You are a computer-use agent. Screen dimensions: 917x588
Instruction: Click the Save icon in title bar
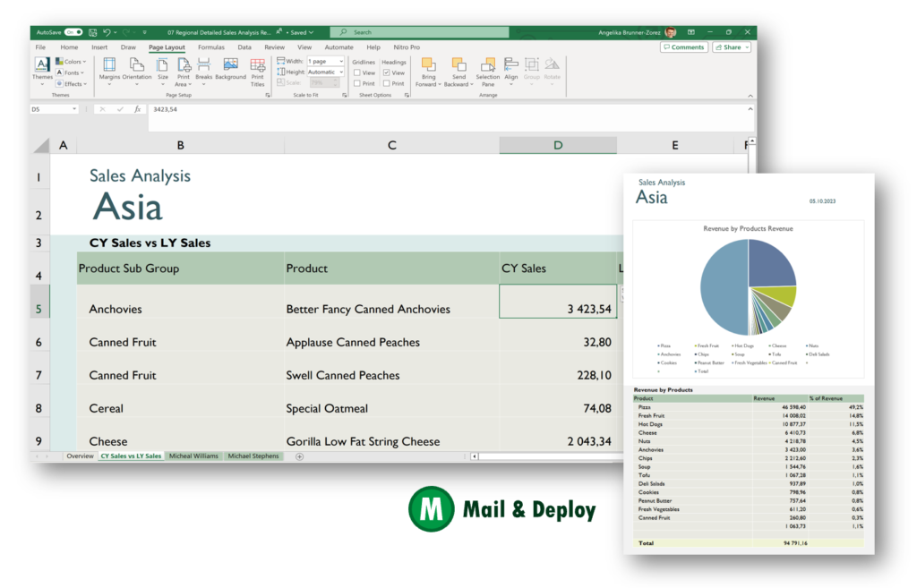point(92,32)
